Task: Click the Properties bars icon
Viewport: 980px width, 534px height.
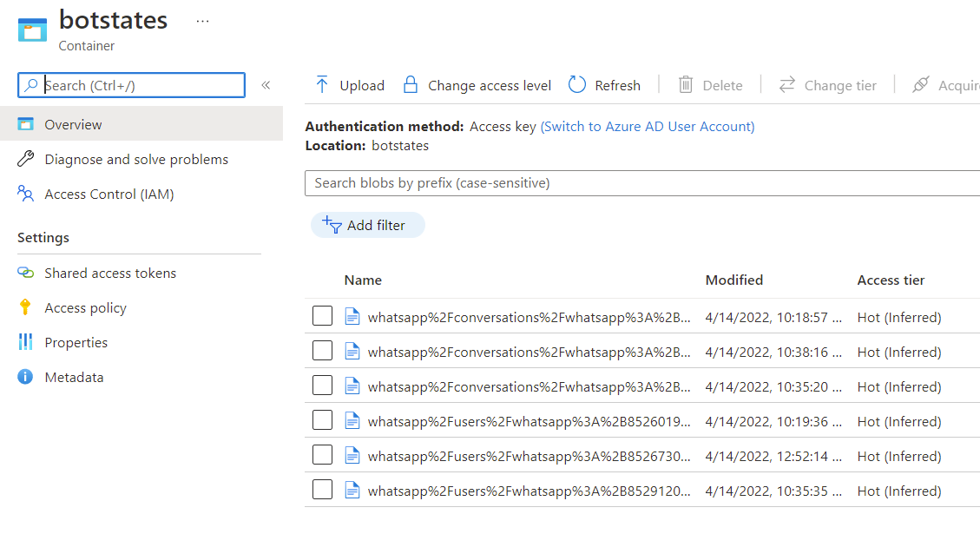Action: pos(26,342)
